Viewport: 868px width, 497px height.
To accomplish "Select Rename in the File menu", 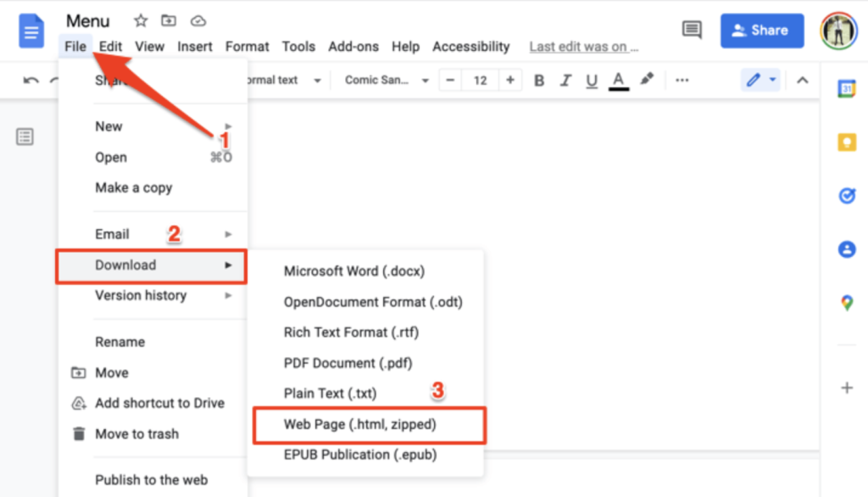I will tap(153, 342).
